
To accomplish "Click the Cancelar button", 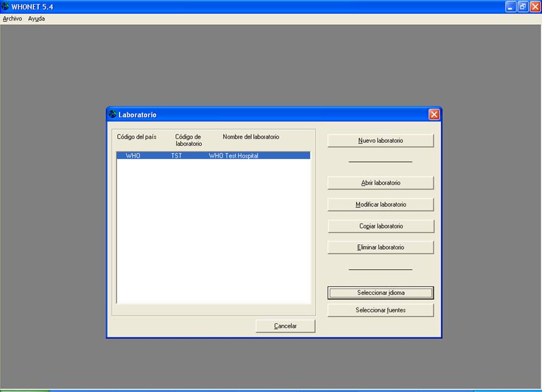I will [x=285, y=326].
